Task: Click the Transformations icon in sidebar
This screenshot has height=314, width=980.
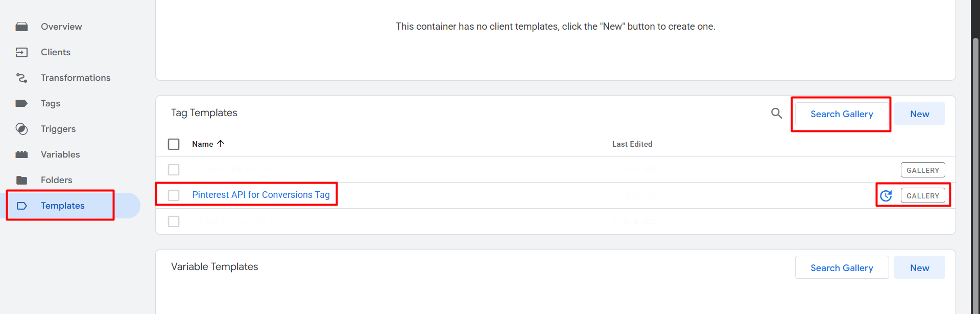Action: click(x=21, y=78)
